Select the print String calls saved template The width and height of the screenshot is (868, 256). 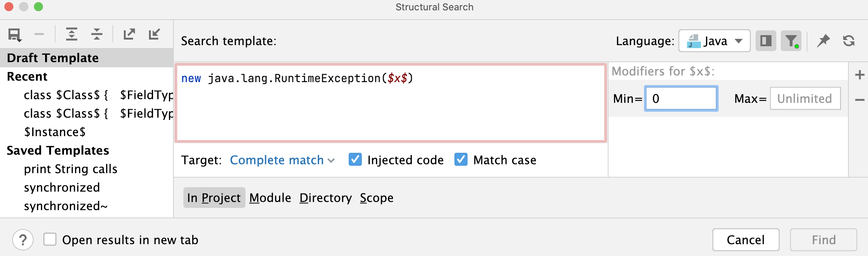pos(71,169)
